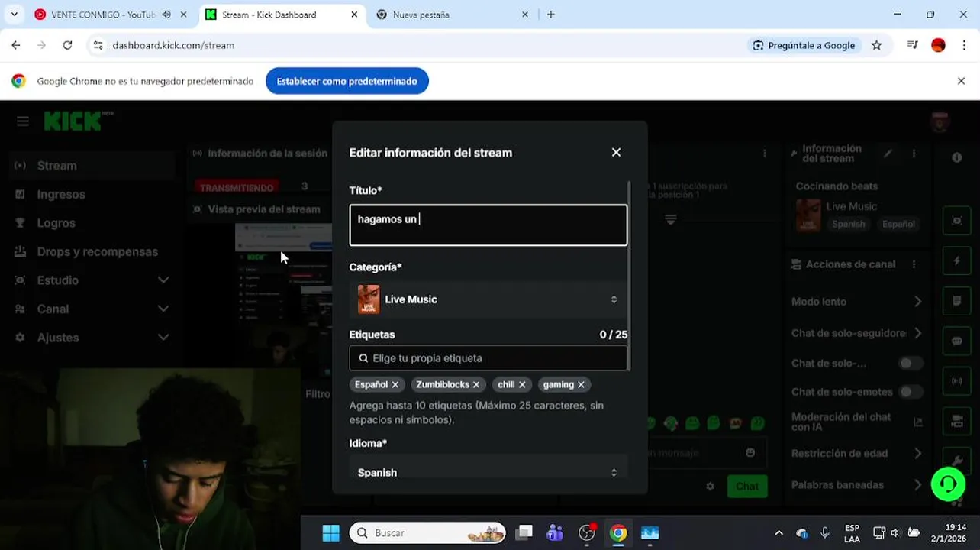
Task: Bookmark this page with the star
Action: click(x=877, y=45)
